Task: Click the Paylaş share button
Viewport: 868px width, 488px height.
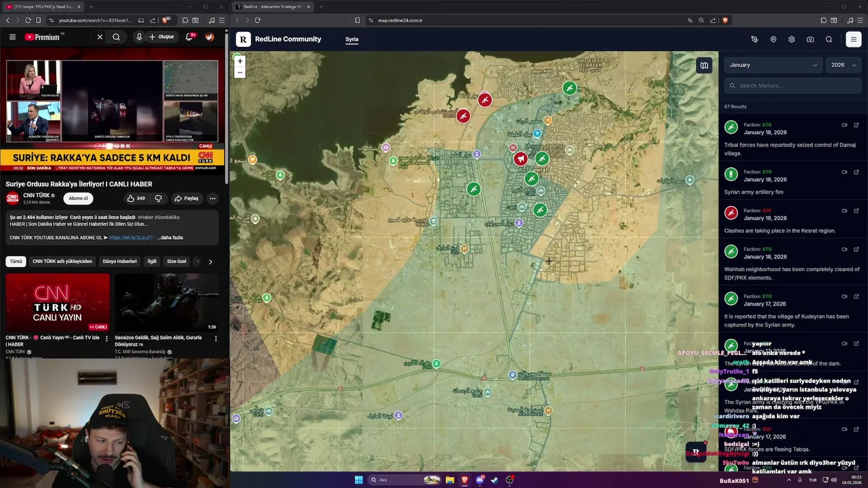Action: click(186, 199)
